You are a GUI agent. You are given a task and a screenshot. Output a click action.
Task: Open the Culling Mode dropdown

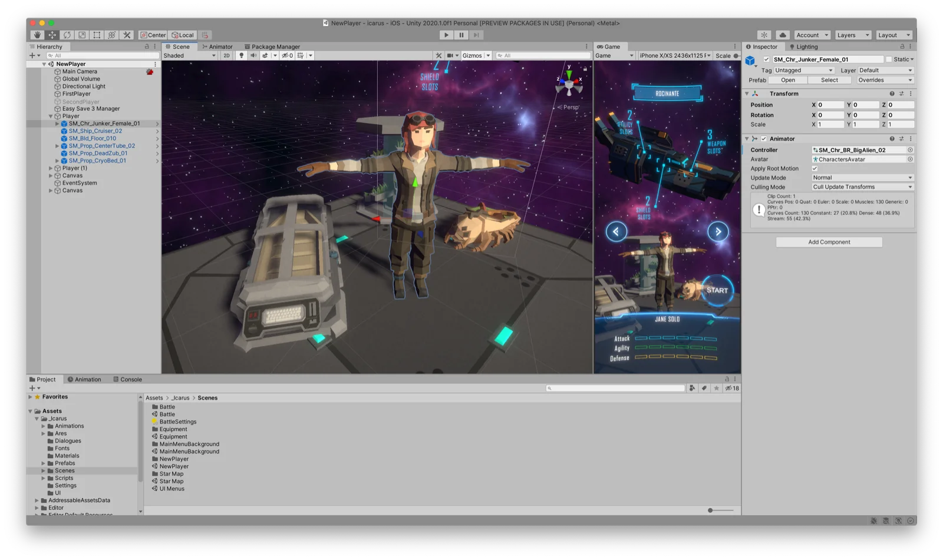pos(862,187)
